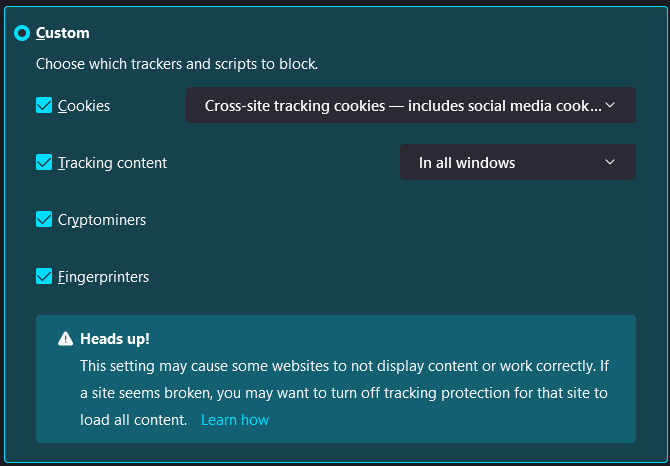
Task: Click the Cryptominers label text
Action: 102,219
